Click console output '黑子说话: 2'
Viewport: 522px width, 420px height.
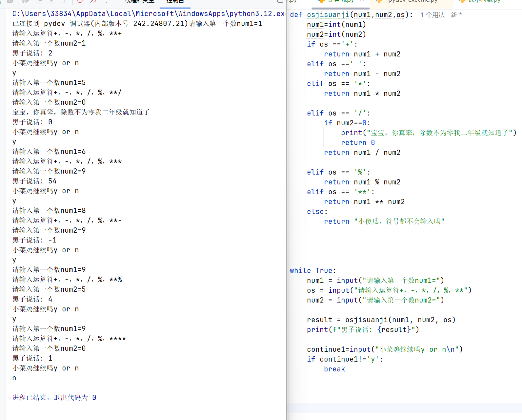[32, 53]
